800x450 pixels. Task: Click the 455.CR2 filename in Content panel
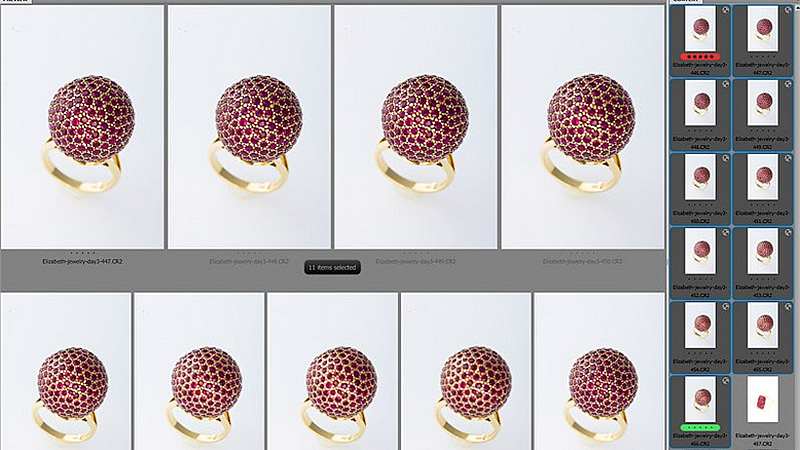[x=762, y=365]
